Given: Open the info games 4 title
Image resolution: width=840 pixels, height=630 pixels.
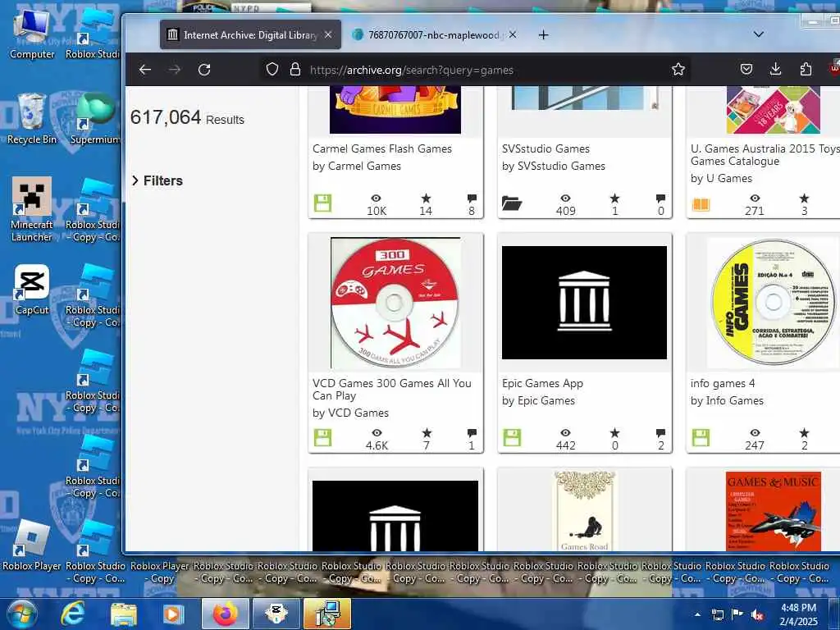Looking at the screenshot, I should [x=722, y=384].
